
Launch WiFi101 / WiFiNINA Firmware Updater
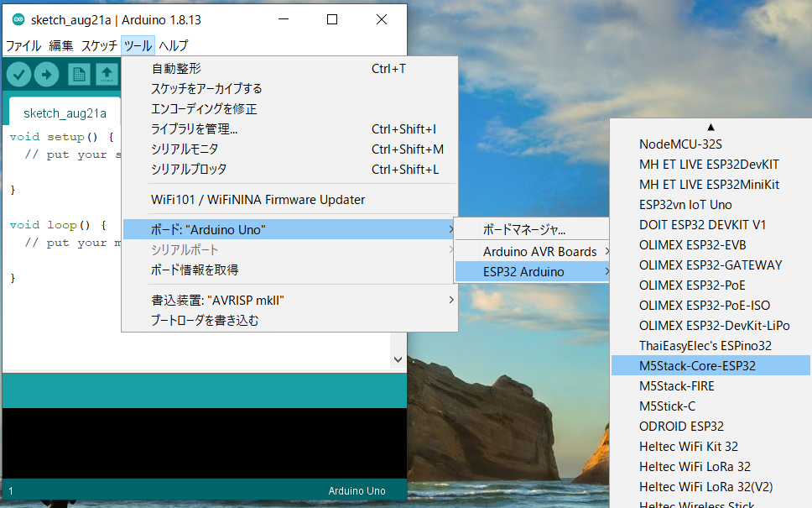coord(290,200)
